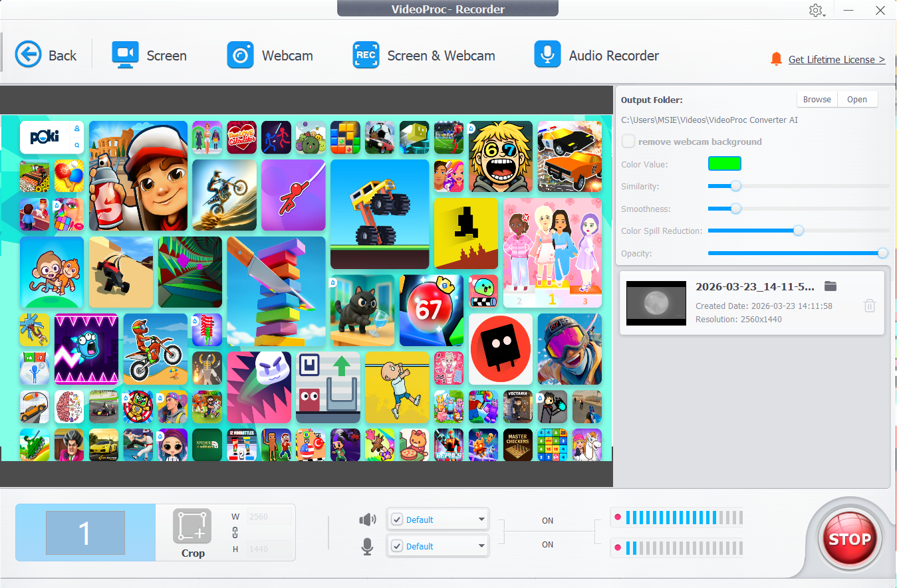Adjust the Smoothness slider handle
The image size is (897, 588).
click(x=735, y=209)
